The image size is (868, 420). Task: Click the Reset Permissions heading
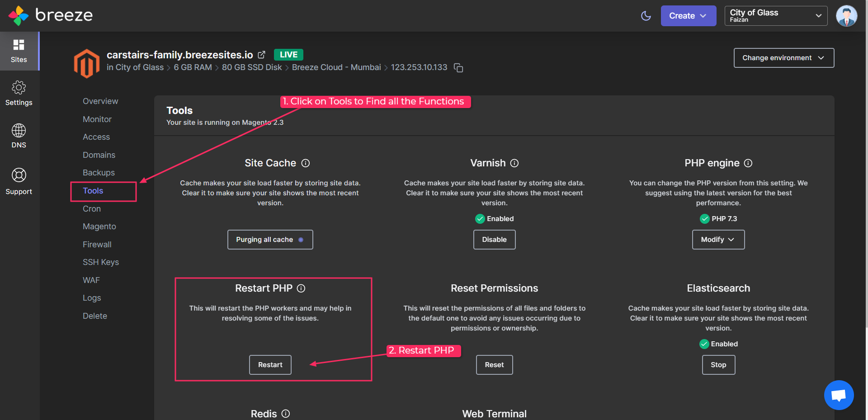[495, 288]
